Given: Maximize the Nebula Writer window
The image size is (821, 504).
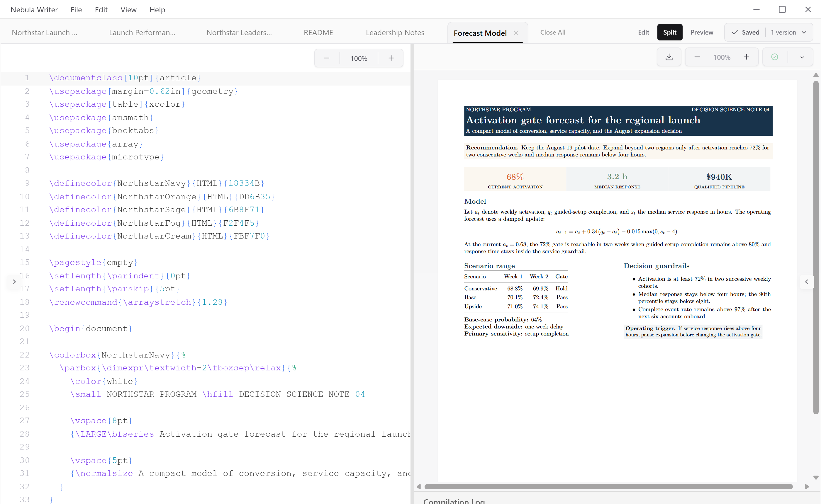Looking at the screenshot, I should (782, 9).
